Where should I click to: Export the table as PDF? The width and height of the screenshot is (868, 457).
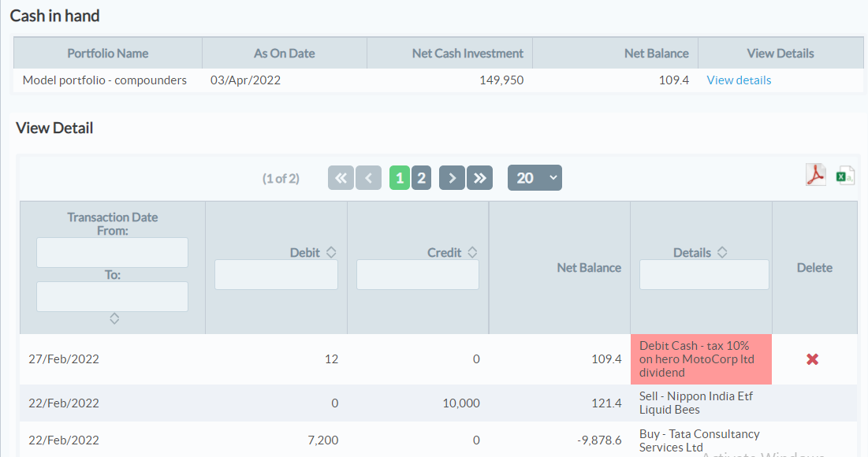(815, 176)
